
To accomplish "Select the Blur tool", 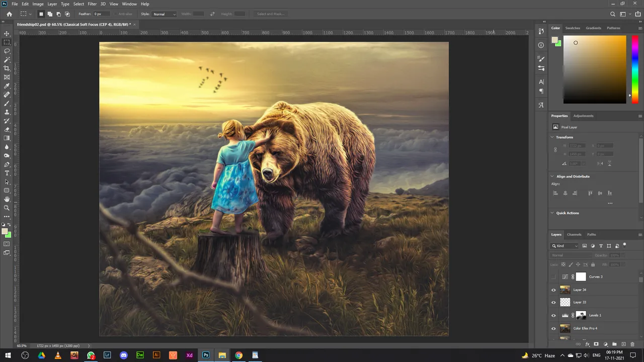I will point(7,147).
